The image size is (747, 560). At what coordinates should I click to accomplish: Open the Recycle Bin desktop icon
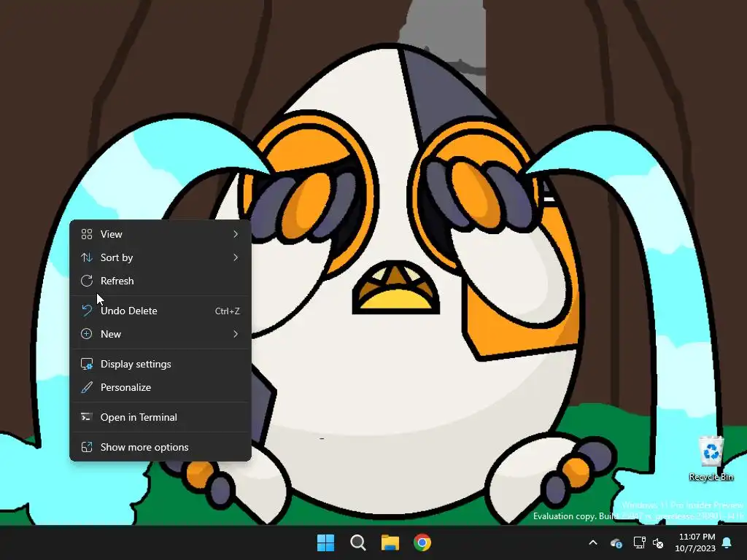pyautogui.click(x=711, y=458)
